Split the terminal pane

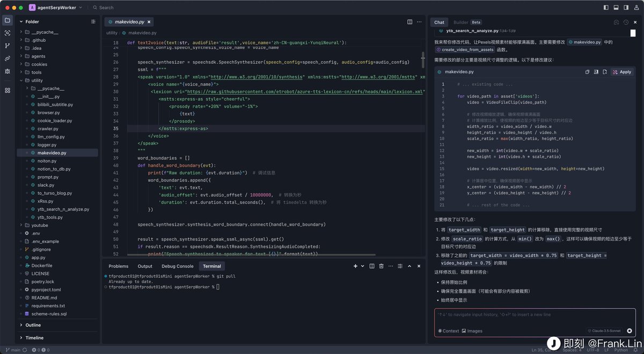coord(372,266)
